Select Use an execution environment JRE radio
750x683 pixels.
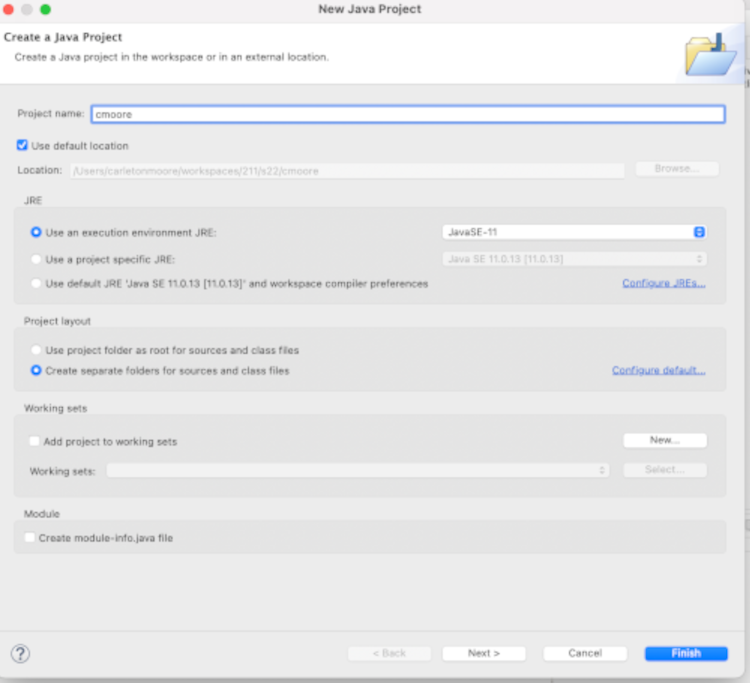pyautogui.click(x=36, y=232)
